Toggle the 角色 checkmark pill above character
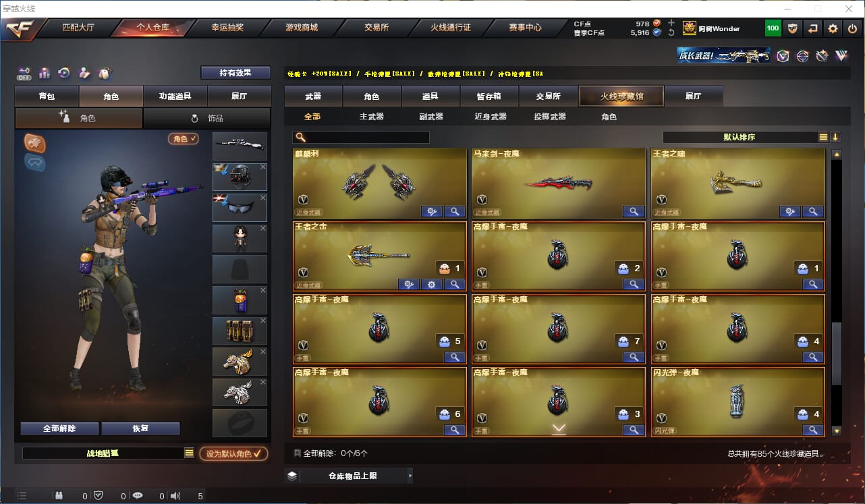 tap(184, 138)
